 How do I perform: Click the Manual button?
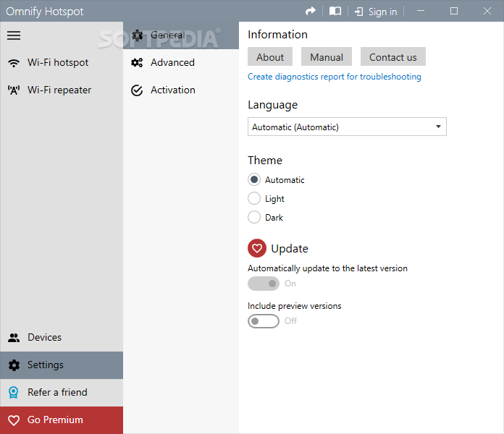[327, 57]
